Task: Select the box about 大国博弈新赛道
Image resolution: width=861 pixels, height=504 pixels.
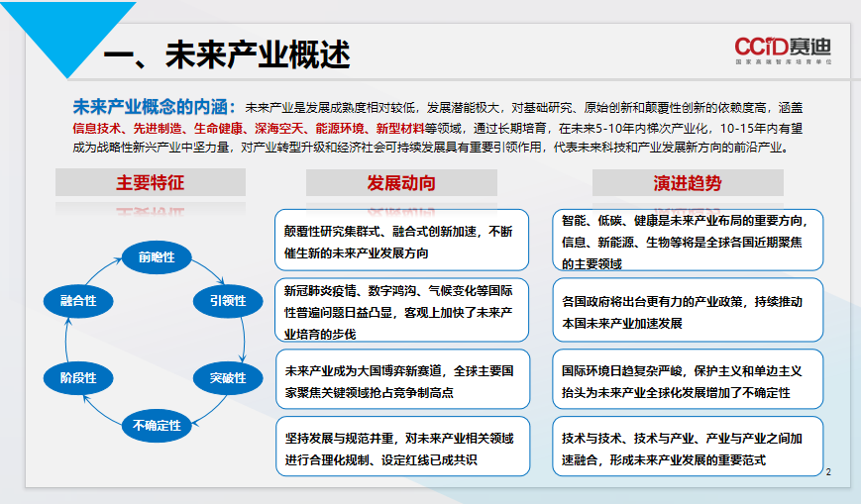Action: pyautogui.click(x=402, y=379)
